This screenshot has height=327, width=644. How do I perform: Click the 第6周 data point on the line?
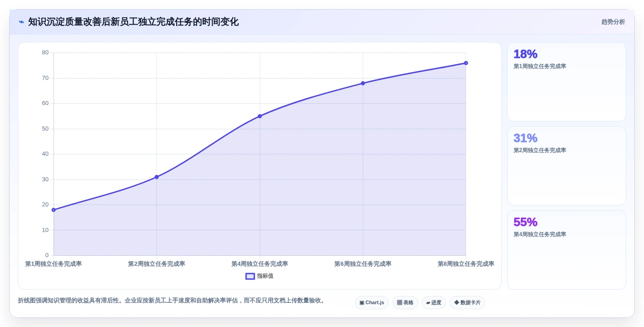pyautogui.click(x=363, y=83)
